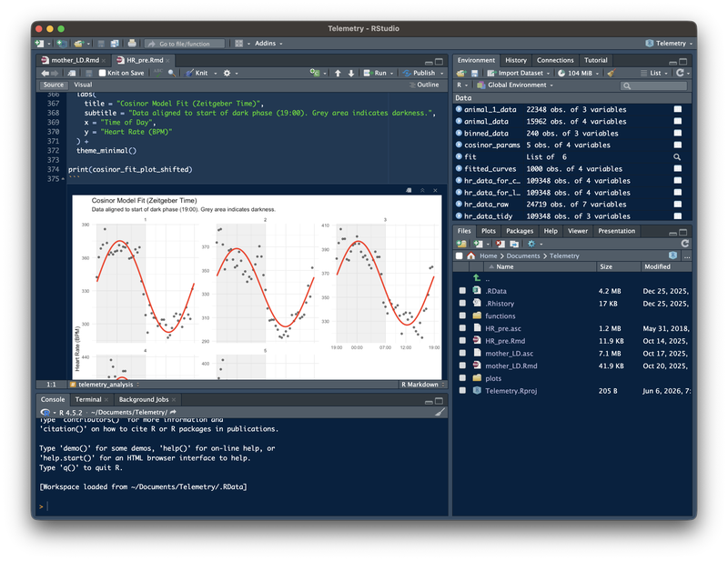
Task: Go to next section with the down arrow
Action: 351,73
